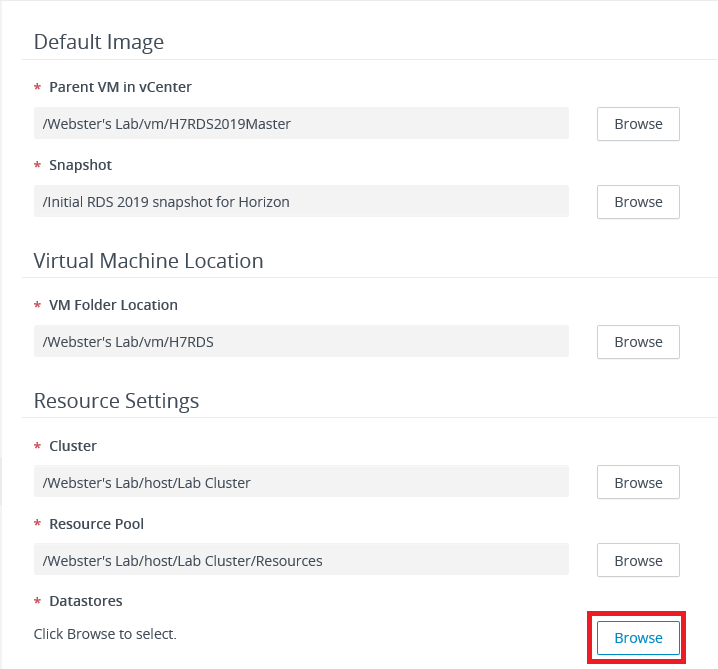Click Browse for Parent VM in vCenter

tap(638, 124)
